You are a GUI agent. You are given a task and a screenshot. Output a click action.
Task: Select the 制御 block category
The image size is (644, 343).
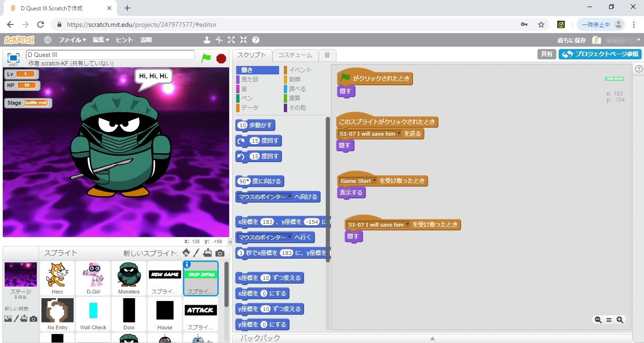coord(295,80)
